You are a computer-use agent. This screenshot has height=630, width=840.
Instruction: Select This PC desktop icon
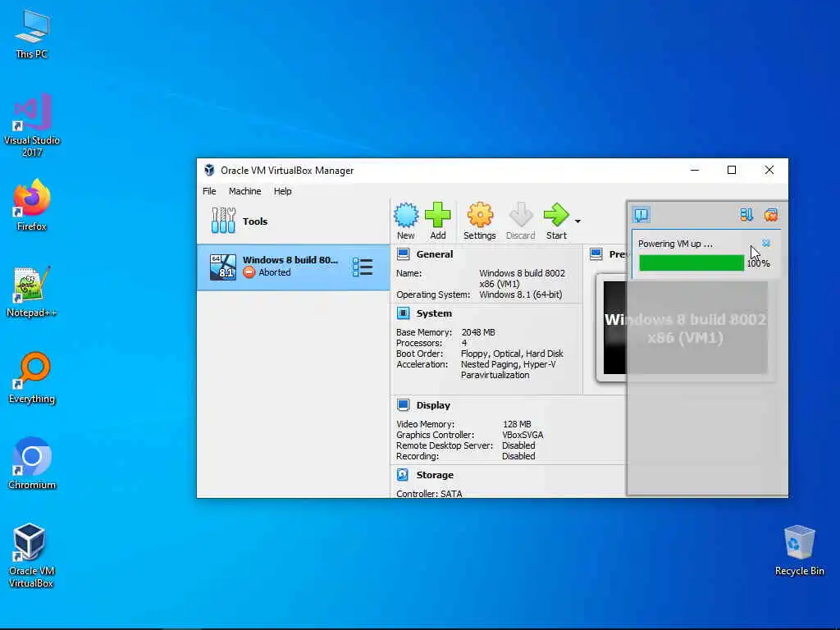coord(32,34)
